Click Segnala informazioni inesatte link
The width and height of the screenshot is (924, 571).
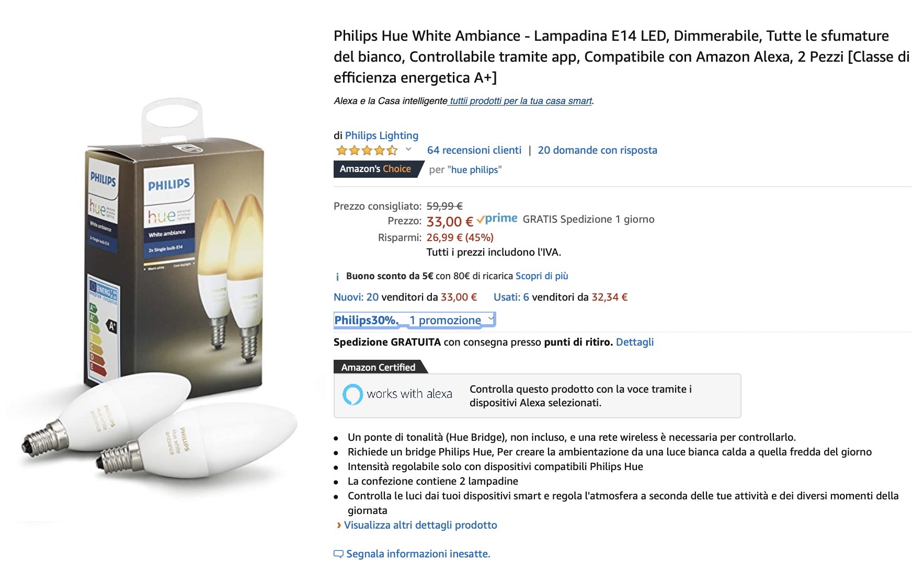click(418, 554)
